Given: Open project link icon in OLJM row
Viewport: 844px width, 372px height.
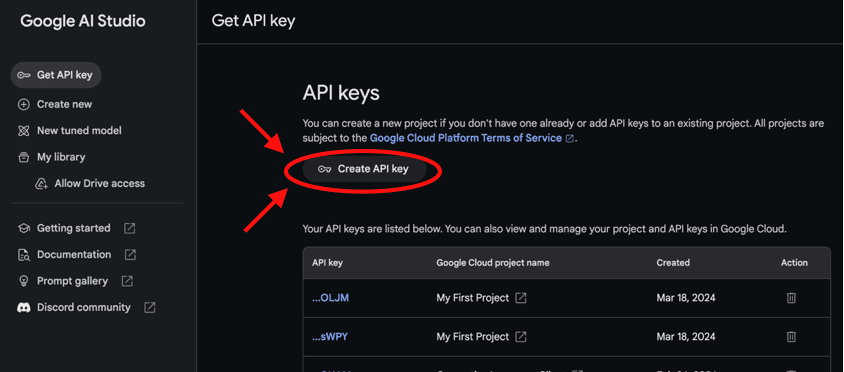Looking at the screenshot, I should click(x=521, y=298).
